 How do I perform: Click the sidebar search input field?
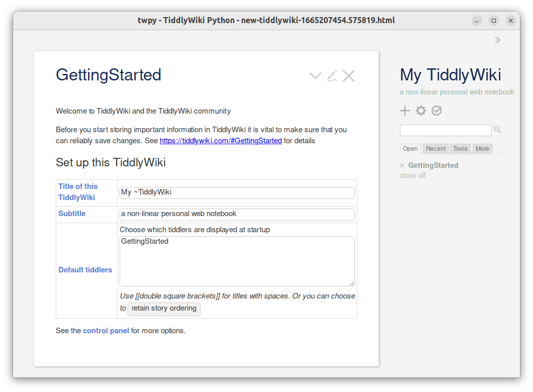[x=446, y=130]
